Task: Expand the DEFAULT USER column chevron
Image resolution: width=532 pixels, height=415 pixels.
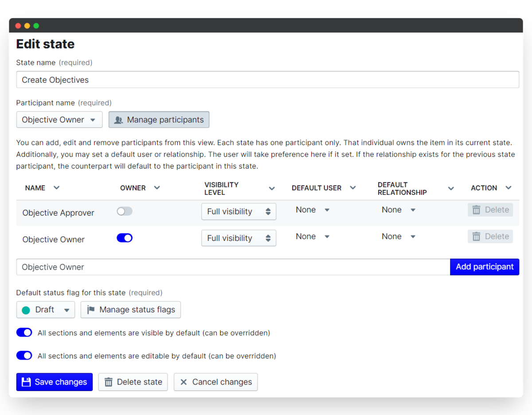Action: pos(353,188)
